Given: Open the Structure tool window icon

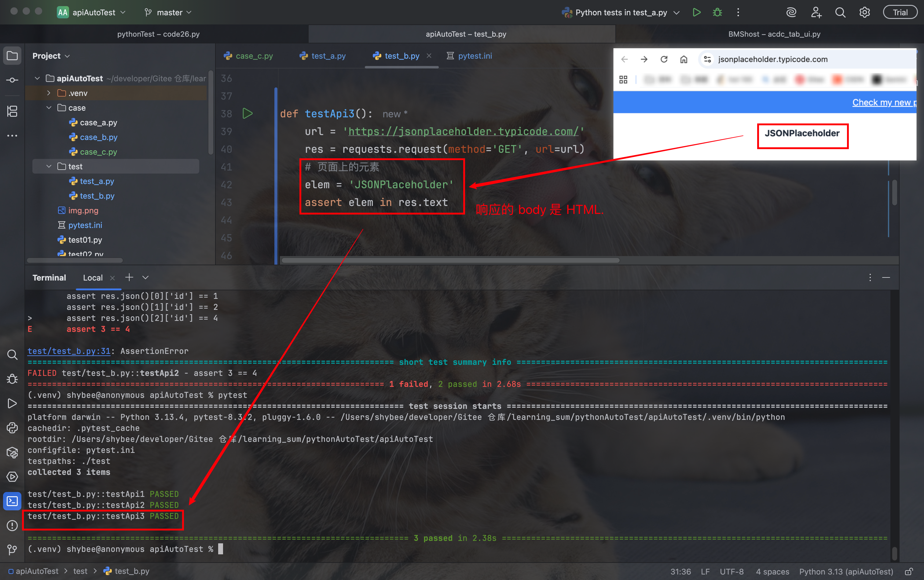Looking at the screenshot, I should point(12,111).
